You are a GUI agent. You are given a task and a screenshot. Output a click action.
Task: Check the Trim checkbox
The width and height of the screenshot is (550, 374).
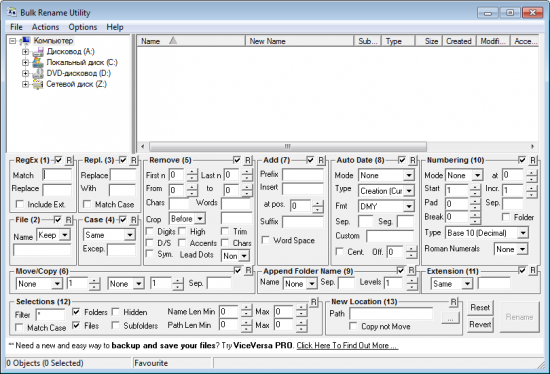tap(225, 232)
